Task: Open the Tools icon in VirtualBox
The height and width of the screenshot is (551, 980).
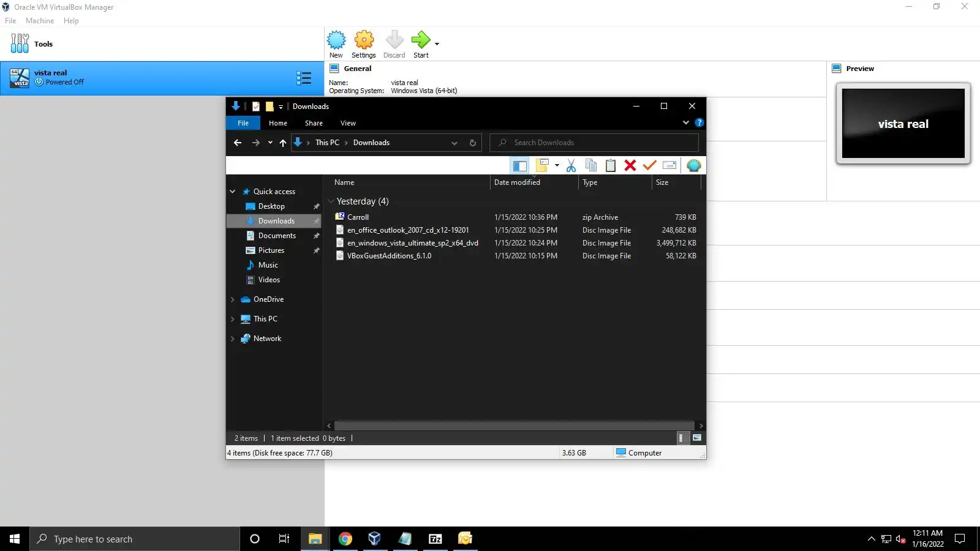Action: [20, 43]
